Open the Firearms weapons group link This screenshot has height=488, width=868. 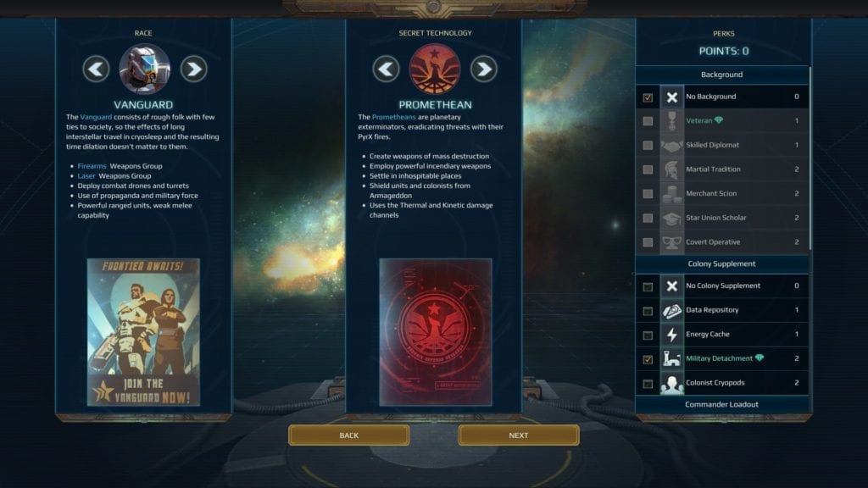(92, 166)
